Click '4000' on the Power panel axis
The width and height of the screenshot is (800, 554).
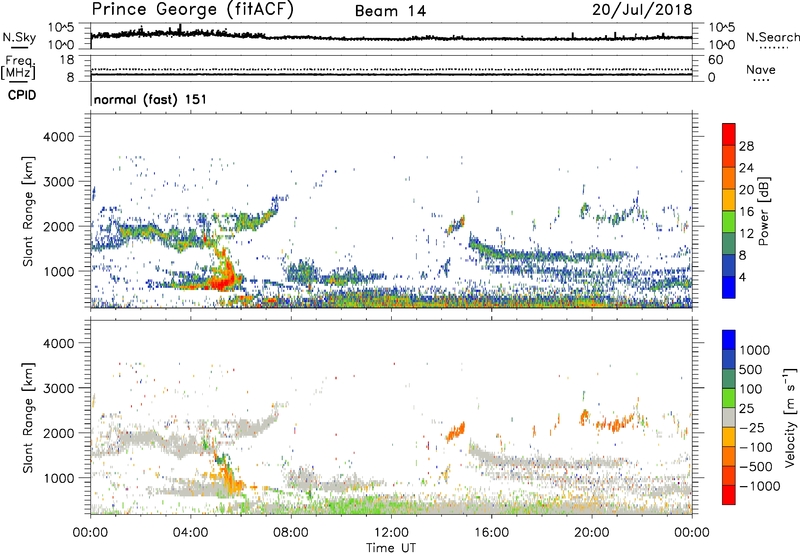coord(58,137)
